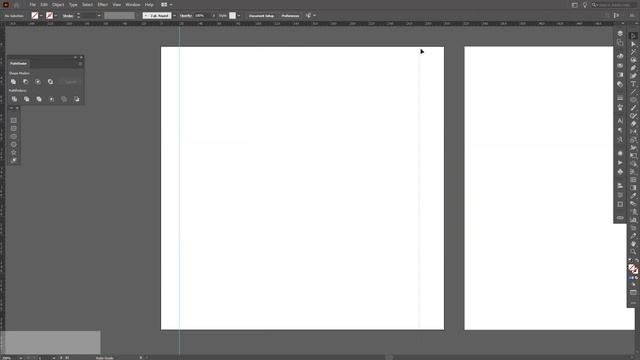Image resolution: width=640 pixels, height=360 pixels.
Task: Click the horizontal scrollbar at the bottom
Action: [x=390, y=358]
